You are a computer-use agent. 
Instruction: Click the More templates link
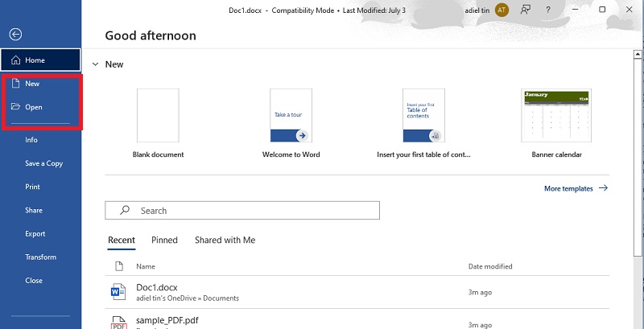coord(568,189)
